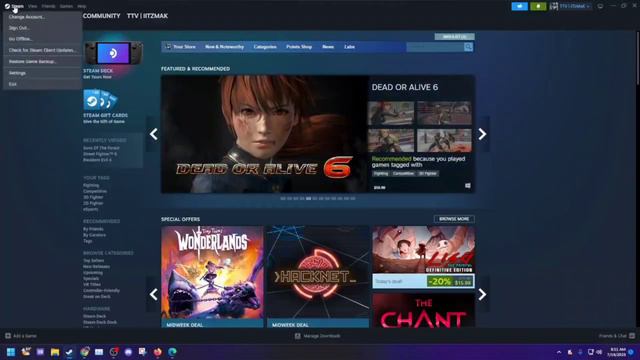This screenshot has height=360, width=640.
Task: Open the Friends menu
Action: point(48,7)
